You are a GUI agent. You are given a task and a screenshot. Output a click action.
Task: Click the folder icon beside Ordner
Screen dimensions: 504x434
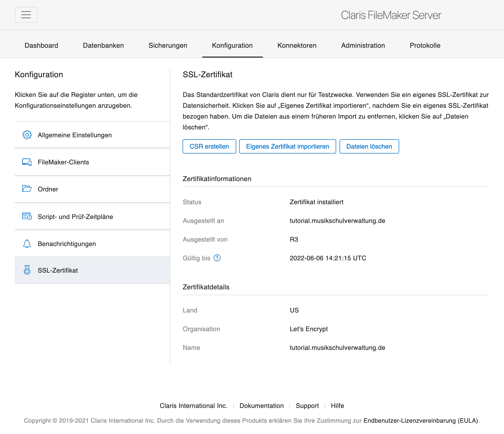[27, 189]
